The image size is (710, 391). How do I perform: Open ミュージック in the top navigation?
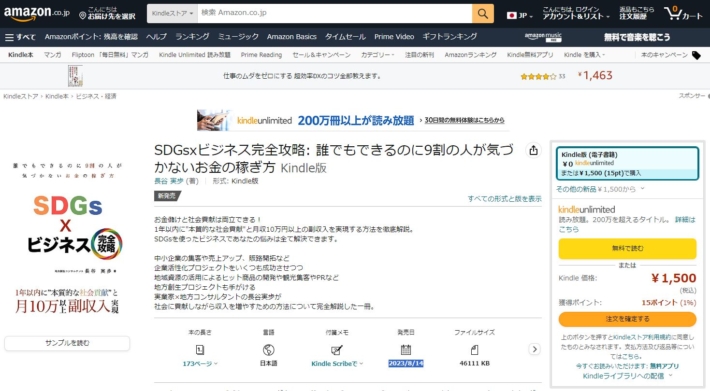click(x=238, y=37)
